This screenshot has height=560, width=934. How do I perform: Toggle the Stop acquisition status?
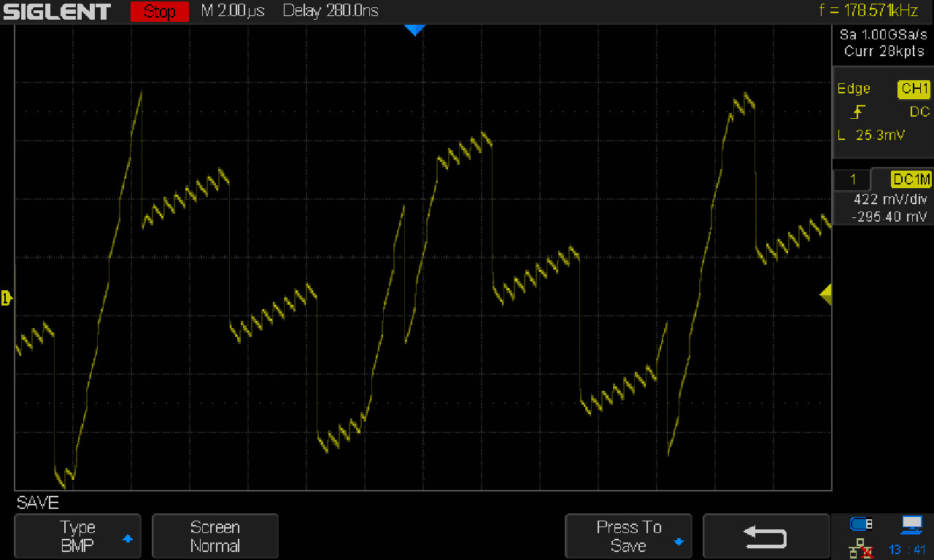point(159,11)
